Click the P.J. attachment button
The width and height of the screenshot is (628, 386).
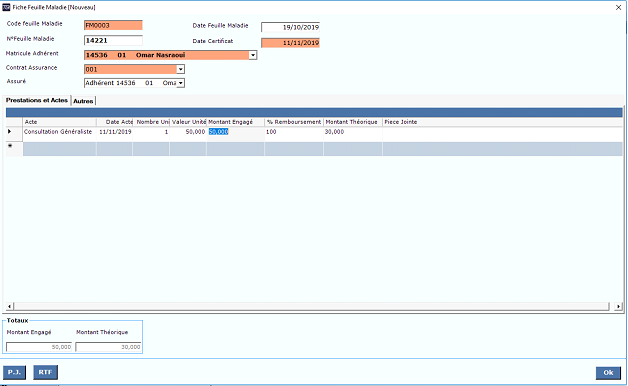[x=14, y=372]
